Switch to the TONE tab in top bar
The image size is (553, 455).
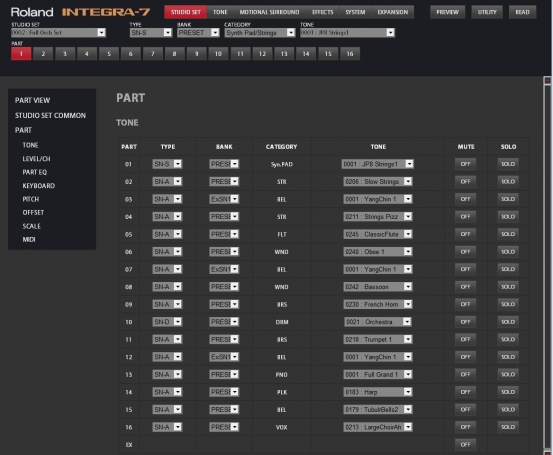(220, 12)
